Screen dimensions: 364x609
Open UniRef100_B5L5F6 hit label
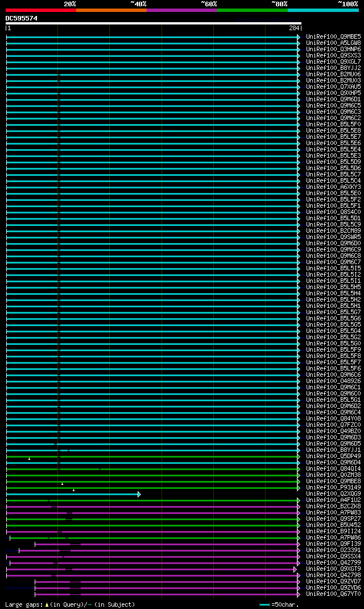[333, 369]
